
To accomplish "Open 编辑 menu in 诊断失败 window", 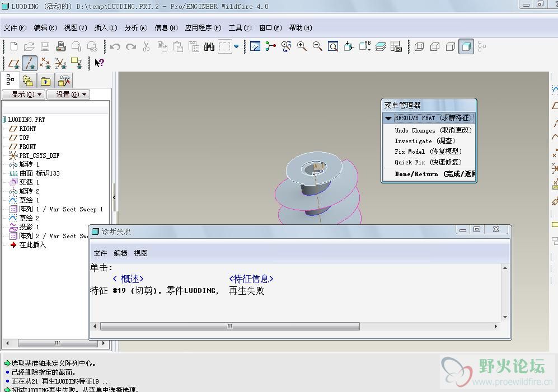I will pos(121,253).
